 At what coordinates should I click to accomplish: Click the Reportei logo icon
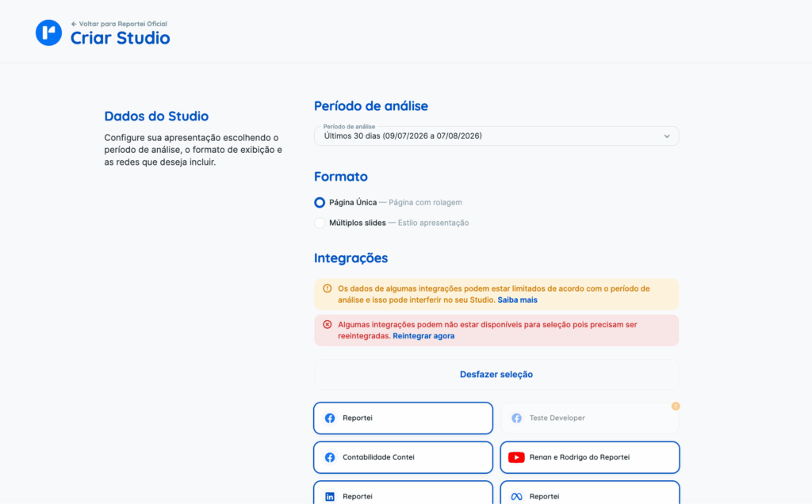click(48, 32)
